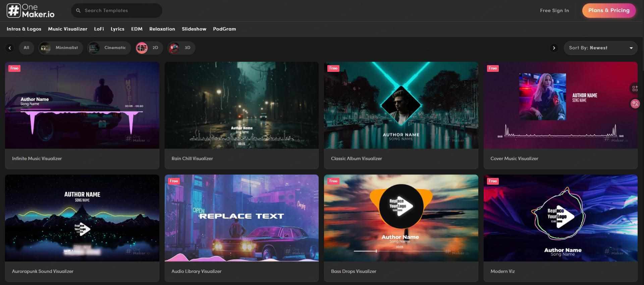Screen dimensions: 644x285
Task: Click the Search Templates input field
Action: point(116,10)
